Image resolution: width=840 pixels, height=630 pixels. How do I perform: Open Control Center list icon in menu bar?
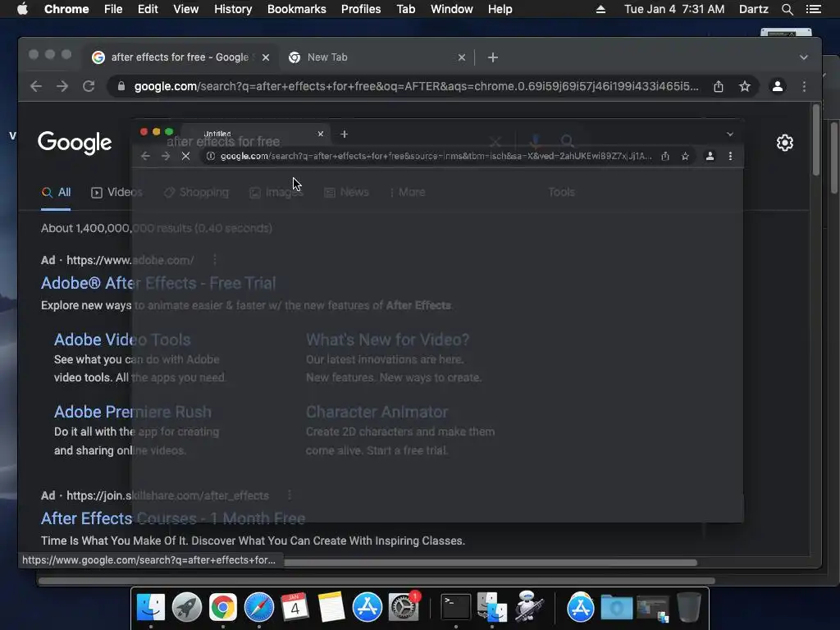tap(813, 9)
